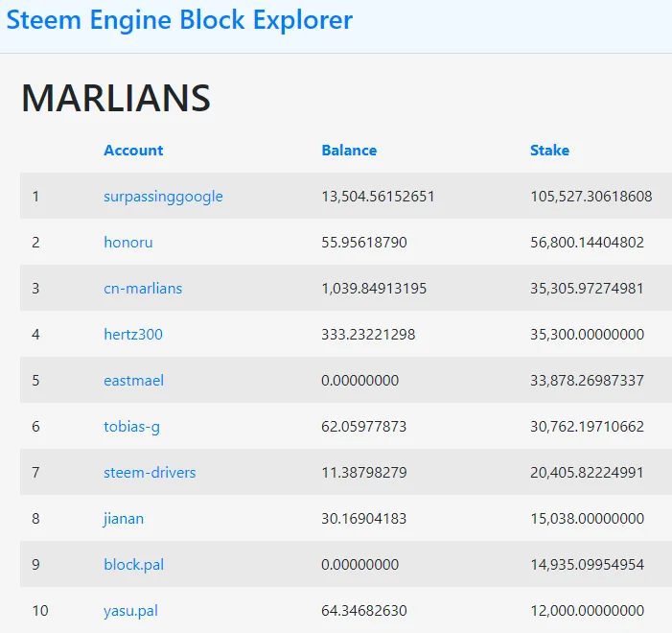Select balance value 11.38798279

point(364,473)
